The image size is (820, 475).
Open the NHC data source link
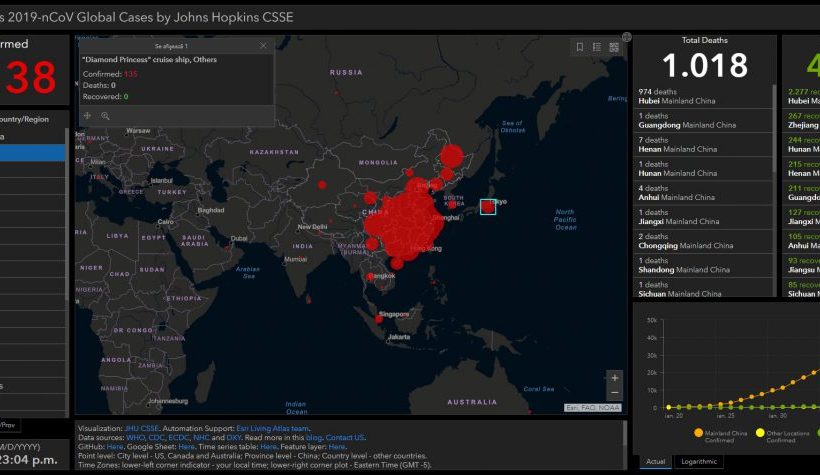click(201, 437)
